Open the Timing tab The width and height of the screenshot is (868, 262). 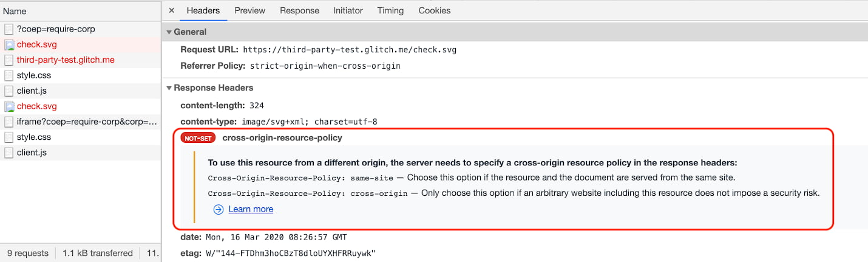(x=390, y=10)
